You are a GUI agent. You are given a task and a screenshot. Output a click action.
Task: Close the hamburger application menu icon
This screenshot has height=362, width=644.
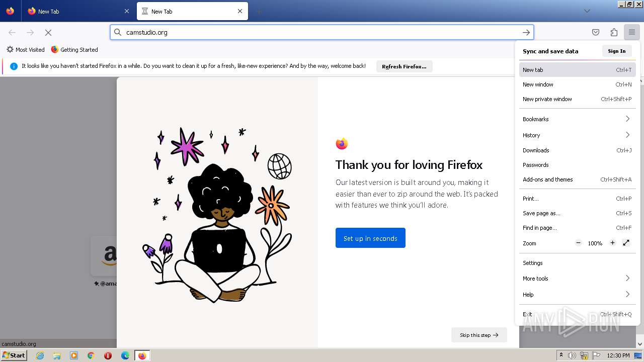pos(632,32)
